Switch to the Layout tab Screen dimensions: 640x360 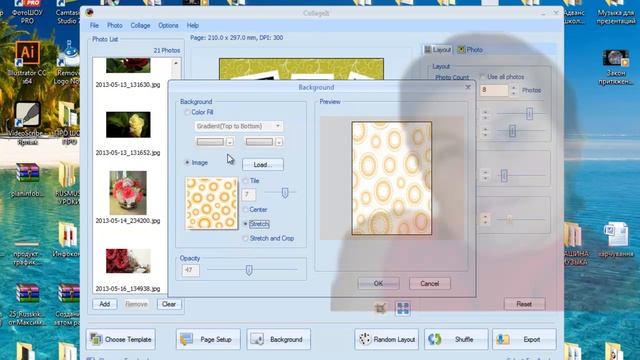click(x=437, y=50)
